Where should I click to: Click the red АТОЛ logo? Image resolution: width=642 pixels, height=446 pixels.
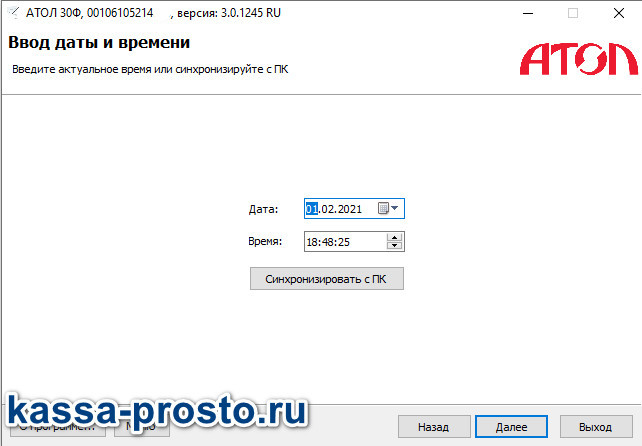579,59
